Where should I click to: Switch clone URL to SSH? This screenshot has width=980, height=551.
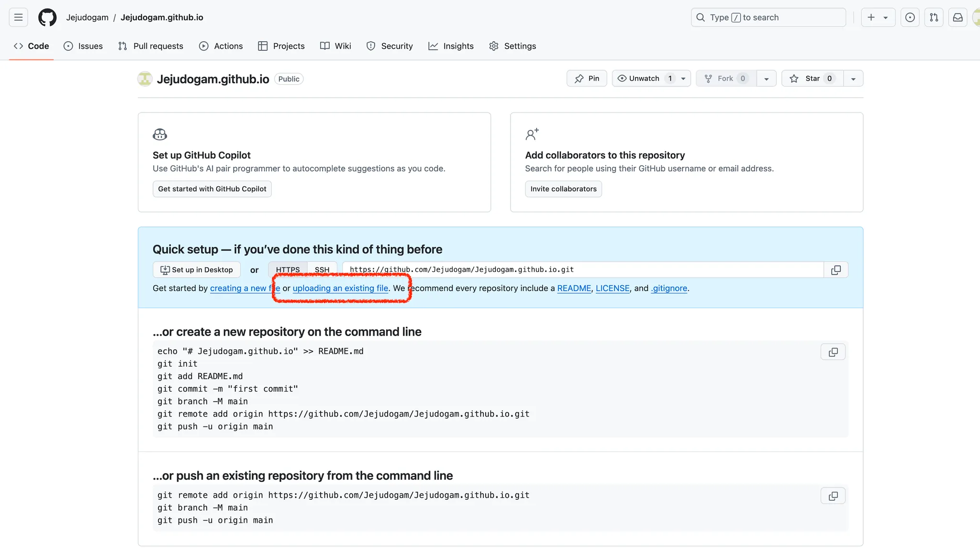point(322,270)
